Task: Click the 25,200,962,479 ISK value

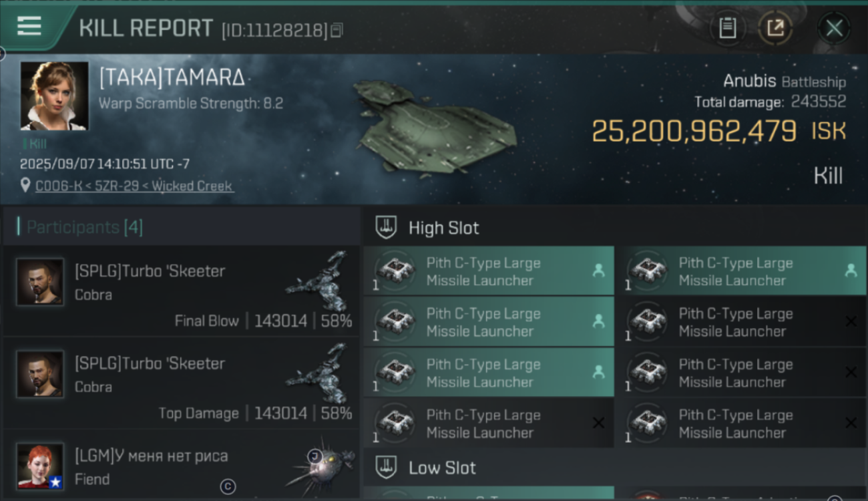Action: (x=694, y=132)
